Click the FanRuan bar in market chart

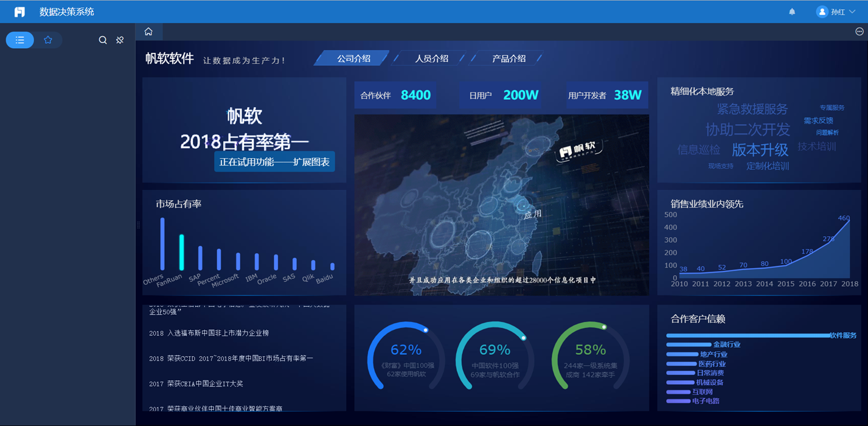(x=181, y=252)
